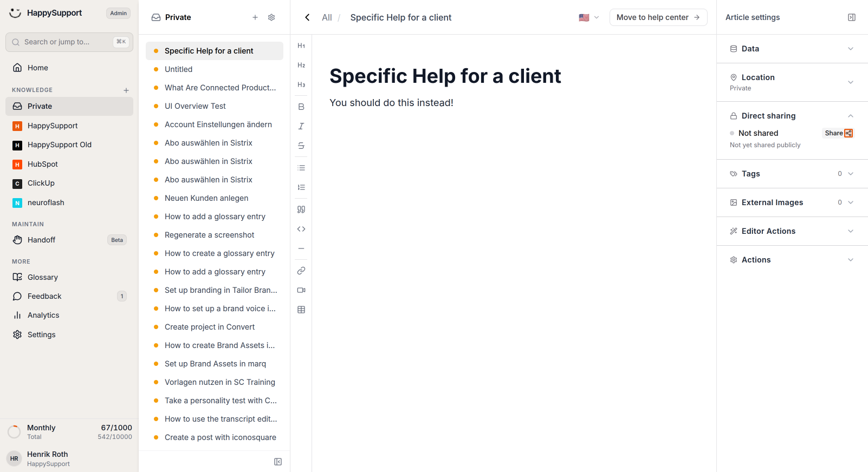Toggle bold formatting in editor toolbar
The image size is (868, 472).
[301, 107]
